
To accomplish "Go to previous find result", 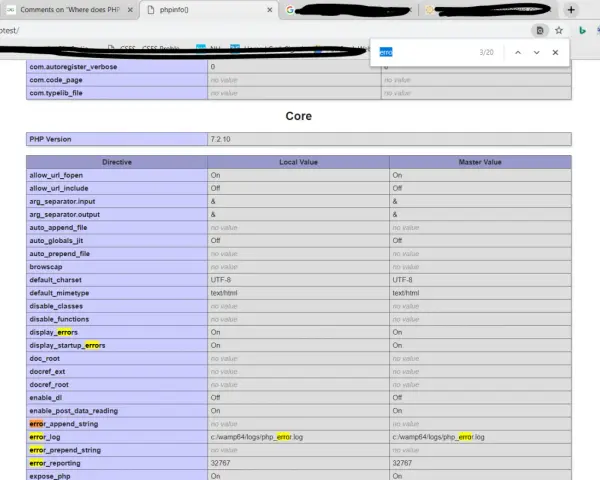I will tap(518, 52).
